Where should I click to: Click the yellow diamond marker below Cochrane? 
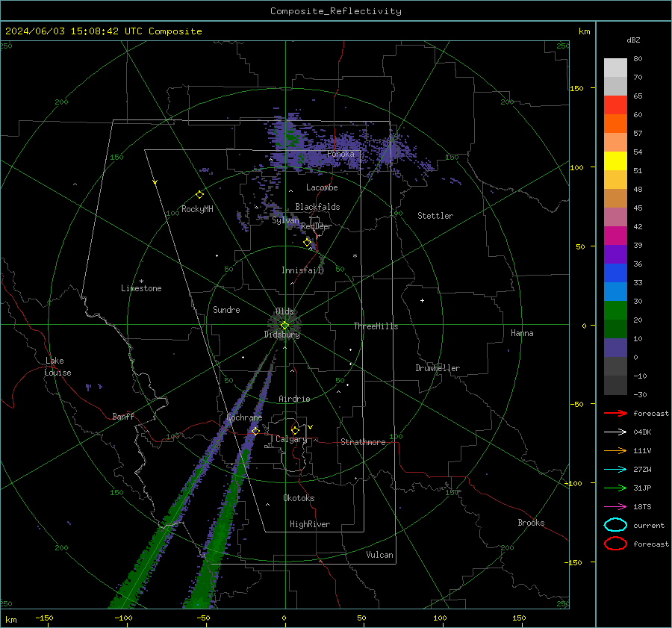(x=255, y=431)
